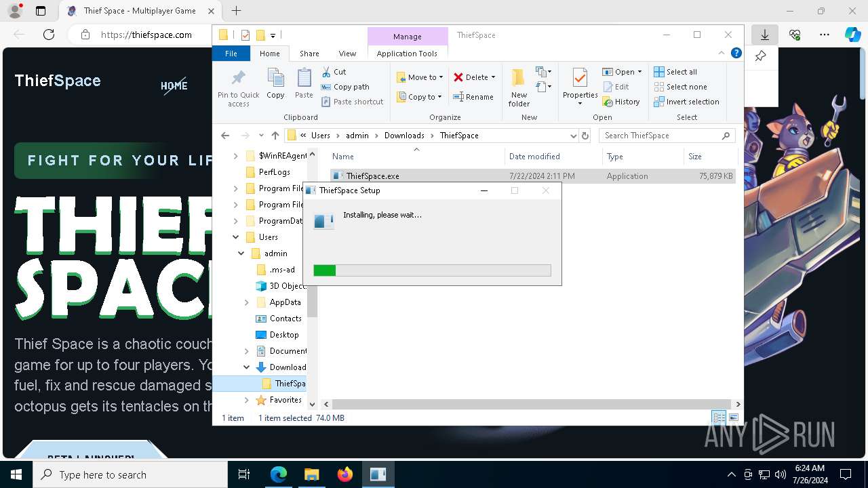Refresh the ThiefSpace folder view
This screenshot has height=488, width=868.
click(x=586, y=136)
